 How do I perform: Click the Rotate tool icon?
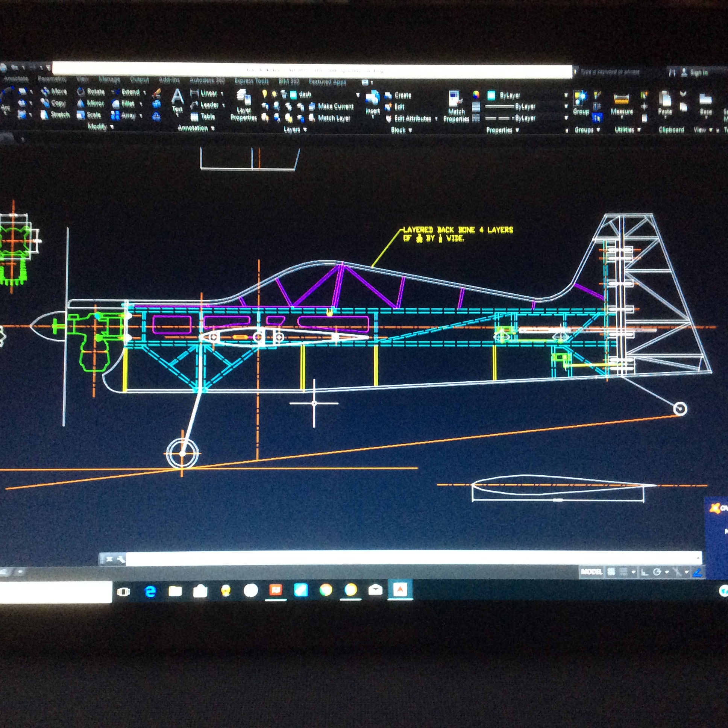pos(80,92)
